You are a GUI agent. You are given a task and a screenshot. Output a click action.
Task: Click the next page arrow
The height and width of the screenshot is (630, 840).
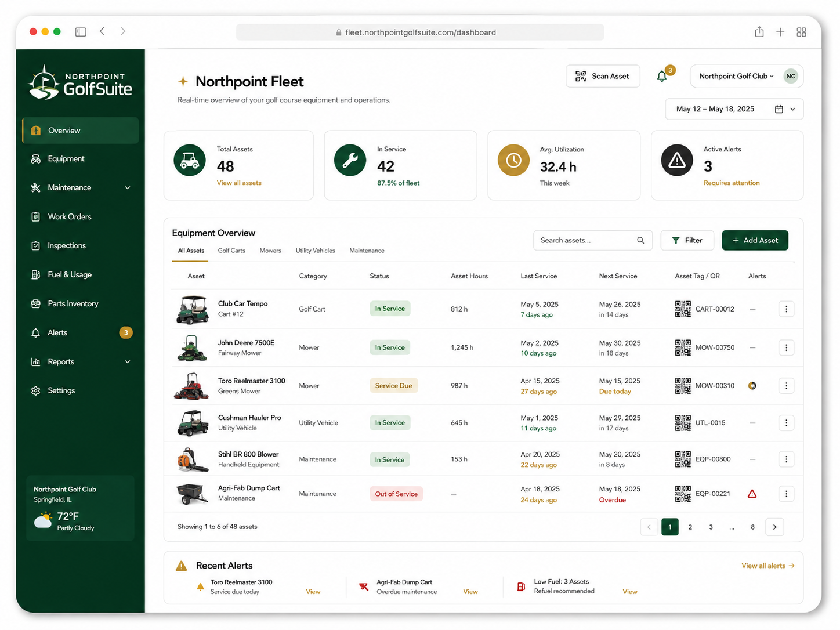point(775,527)
